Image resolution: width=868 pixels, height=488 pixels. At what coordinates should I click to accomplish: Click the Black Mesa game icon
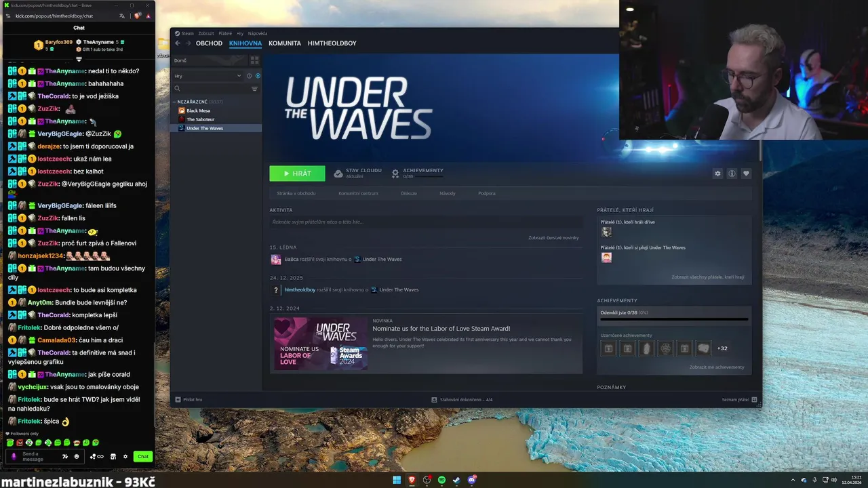coord(181,110)
